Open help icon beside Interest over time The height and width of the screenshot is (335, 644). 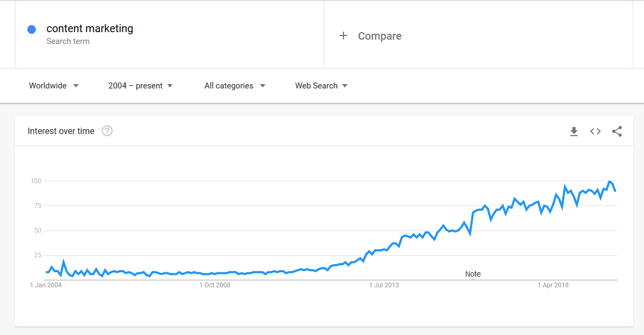(x=107, y=131)
